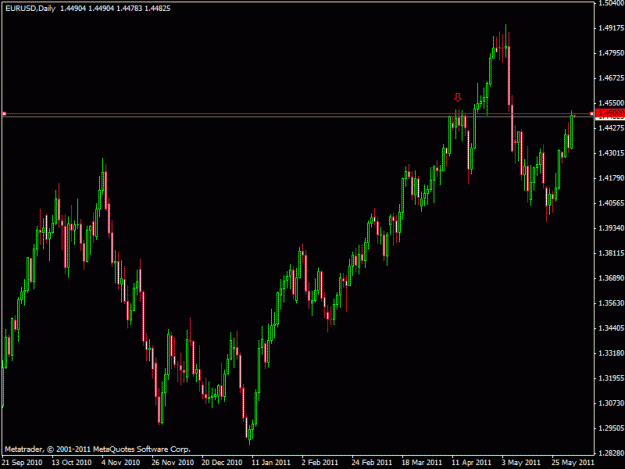
Task: Click the 3 May 2011 date label
Action: pyautogui.click(x=521, y=463)
